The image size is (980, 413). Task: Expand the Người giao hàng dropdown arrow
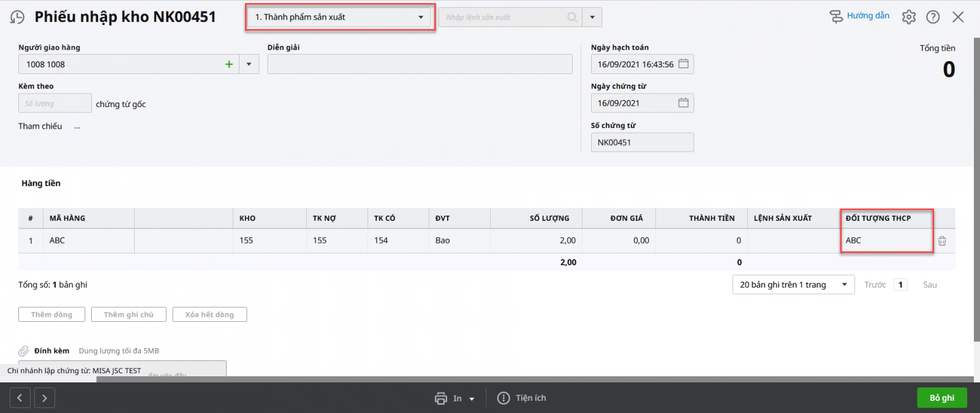(249, 64)
